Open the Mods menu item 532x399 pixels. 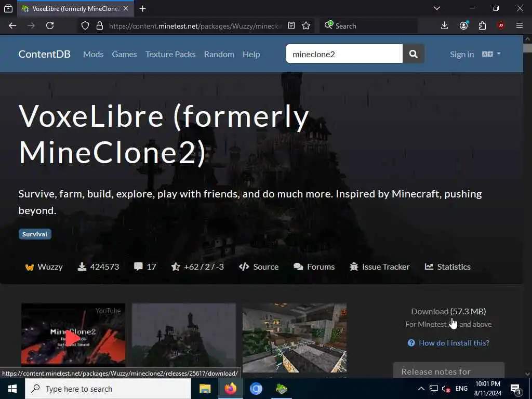pos(94,54)
